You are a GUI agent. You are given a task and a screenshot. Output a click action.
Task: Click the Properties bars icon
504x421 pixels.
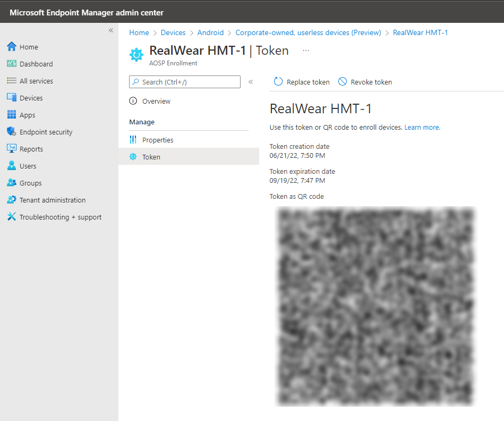[133, 140]
